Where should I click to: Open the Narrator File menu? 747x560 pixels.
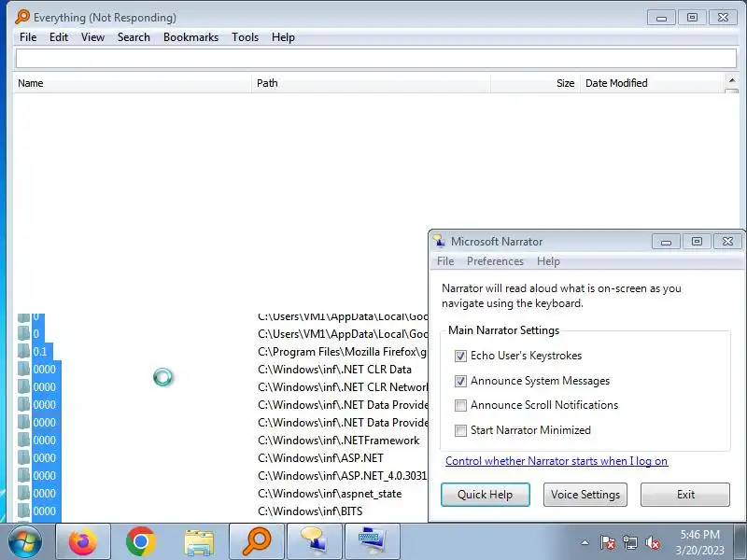point(445,261)
